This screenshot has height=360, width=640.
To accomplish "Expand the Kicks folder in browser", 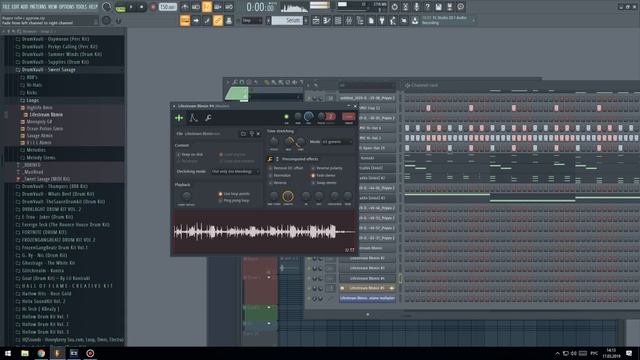I will coord(32,93).
